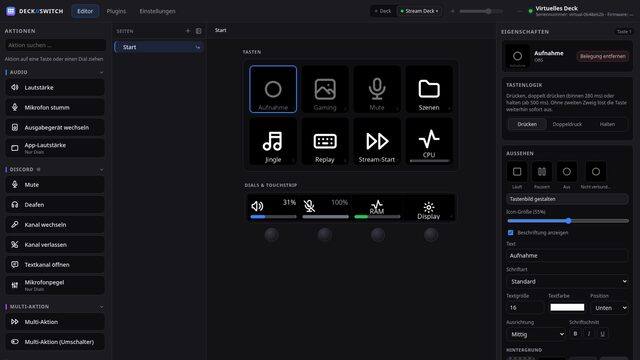This screenshot has height=360, width=640.
Task: Adjust the top bar brightness slider
Action: point(481,11)
